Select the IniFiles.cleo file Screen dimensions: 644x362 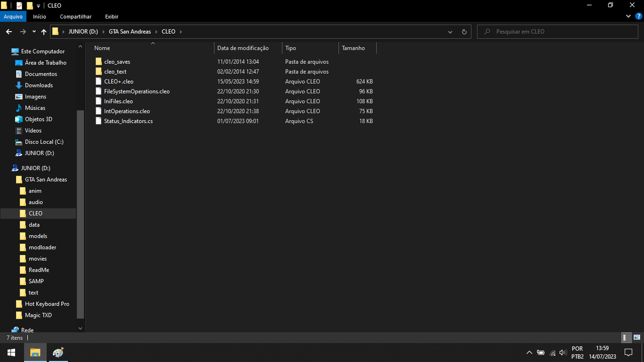coord(119,102)
